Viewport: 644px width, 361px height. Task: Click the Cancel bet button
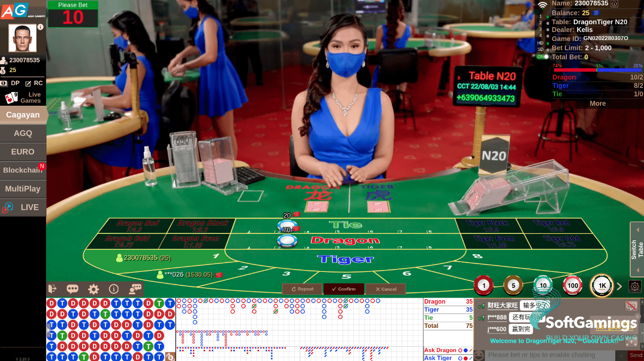click(385, 289)
